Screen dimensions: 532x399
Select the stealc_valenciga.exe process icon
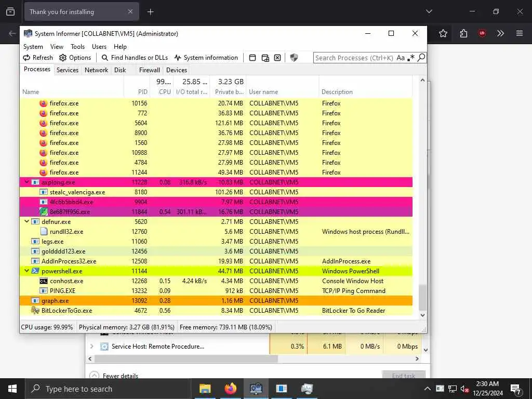click(44, 192)
